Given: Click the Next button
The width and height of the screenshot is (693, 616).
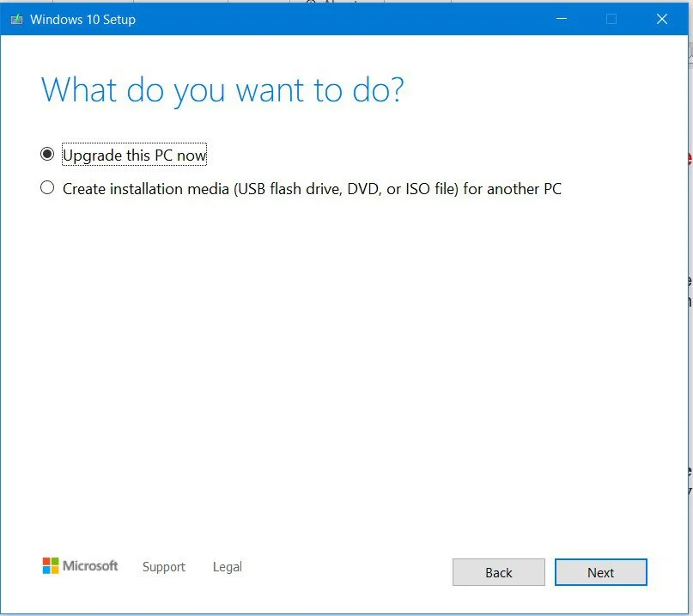Looking at the screenshot, I should tap(600, 572).
